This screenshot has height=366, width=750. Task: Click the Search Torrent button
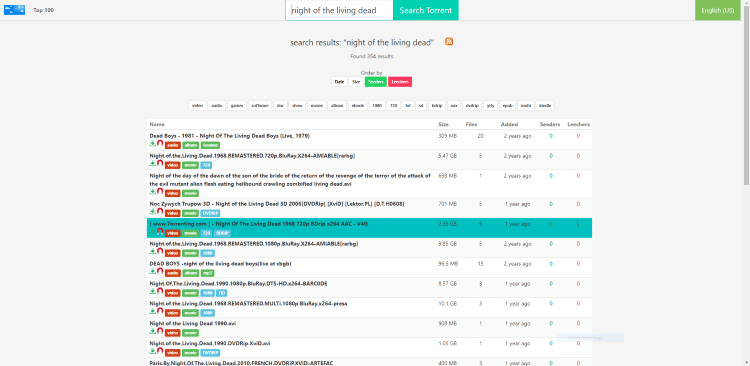tap(426, 10)
